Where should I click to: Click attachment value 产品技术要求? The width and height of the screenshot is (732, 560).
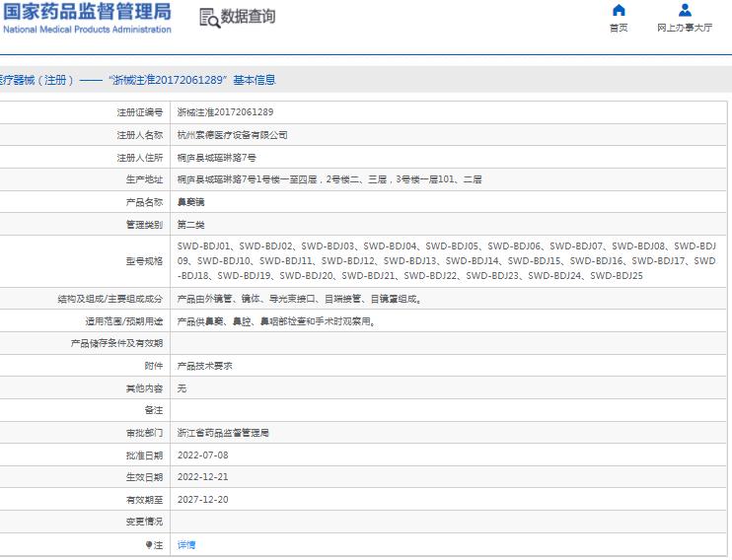click(204, 366)
